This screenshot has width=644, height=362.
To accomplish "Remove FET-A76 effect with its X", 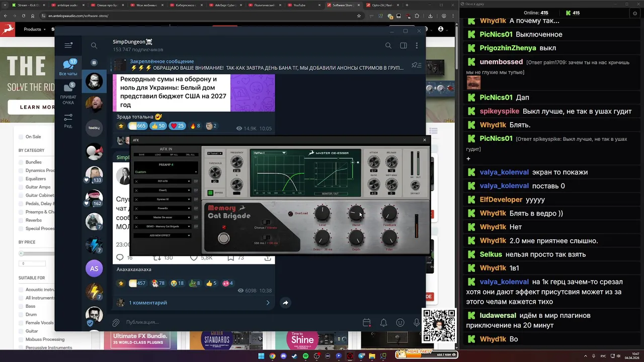I will [136, 181].
